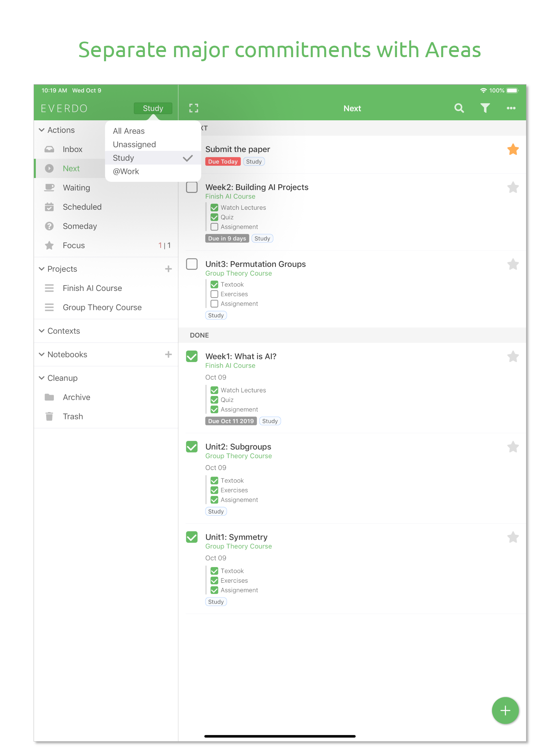Check off Unit3: Permutation Groups
560x747 pixels.
click(192, 264)
